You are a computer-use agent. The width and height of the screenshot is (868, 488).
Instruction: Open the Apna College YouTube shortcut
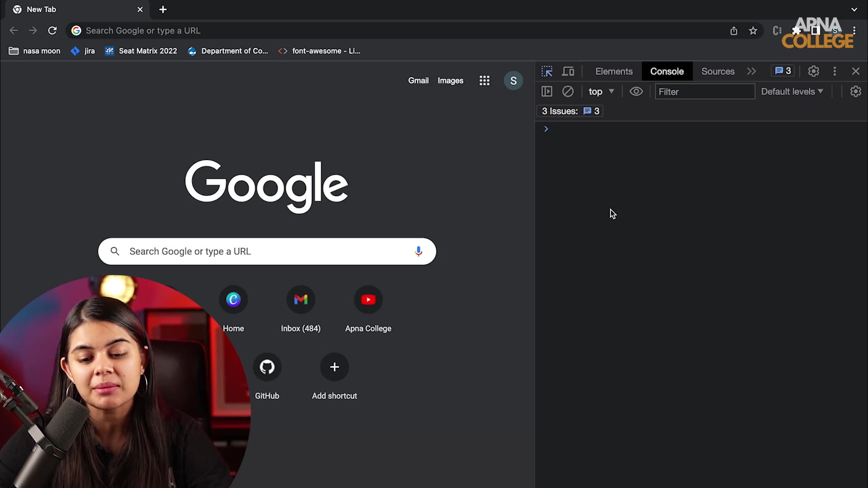tap(368, 309)
